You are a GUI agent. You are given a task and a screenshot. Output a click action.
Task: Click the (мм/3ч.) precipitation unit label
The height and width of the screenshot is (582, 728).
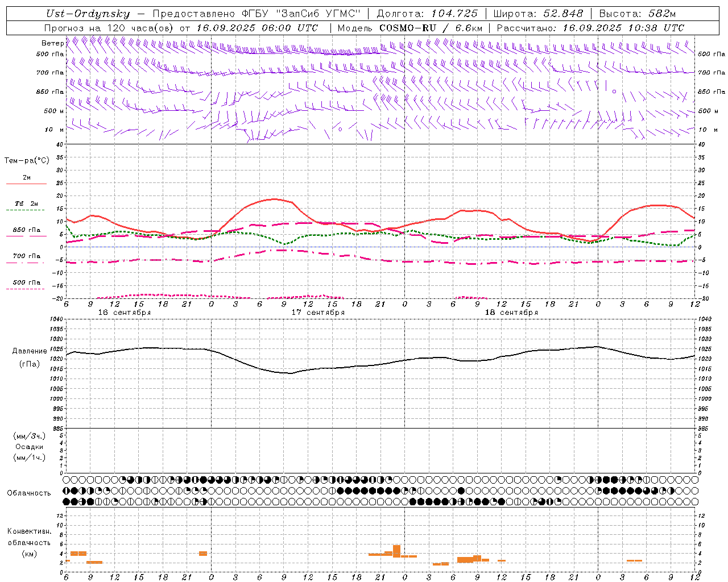pos(30,436)
